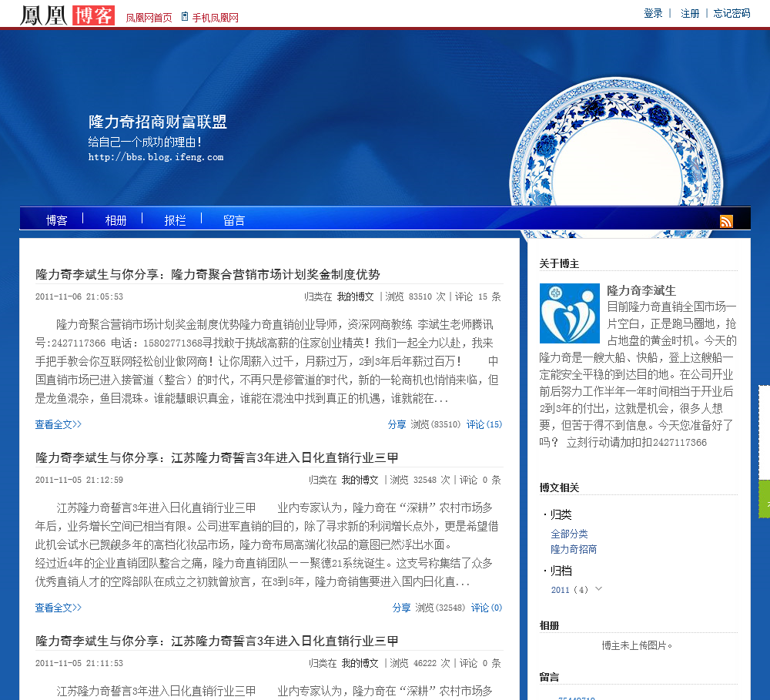
Task: Click 我的博文 category in third post meta
Action: point(360,663)
